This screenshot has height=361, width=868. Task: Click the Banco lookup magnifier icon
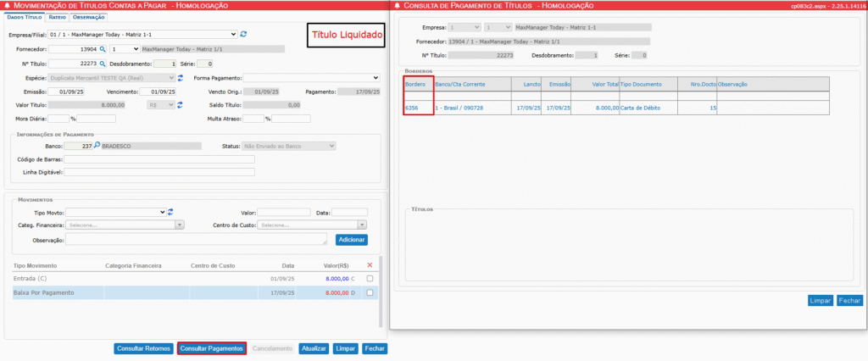point(97,146)
